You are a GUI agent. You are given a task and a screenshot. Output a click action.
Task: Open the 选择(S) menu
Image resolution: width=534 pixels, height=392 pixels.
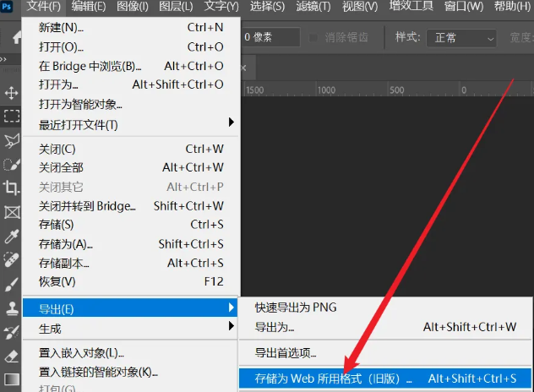click(267, 6)
